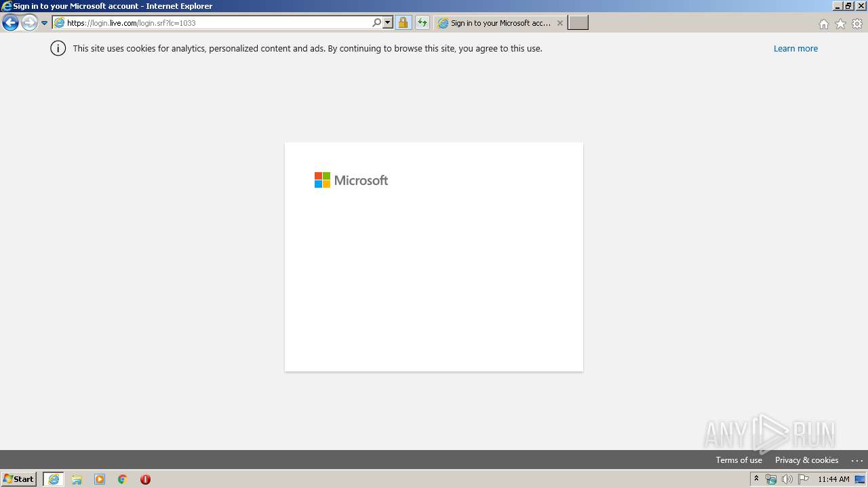Go to Home page icon

[x=823, y=24]
